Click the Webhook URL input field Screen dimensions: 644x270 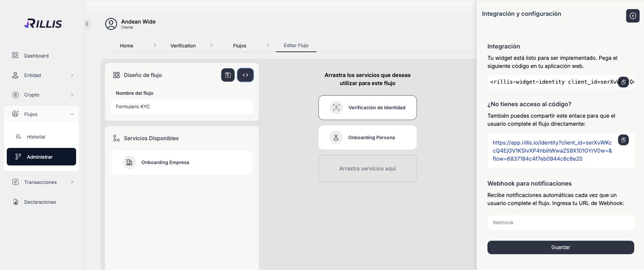click(561, 223)
